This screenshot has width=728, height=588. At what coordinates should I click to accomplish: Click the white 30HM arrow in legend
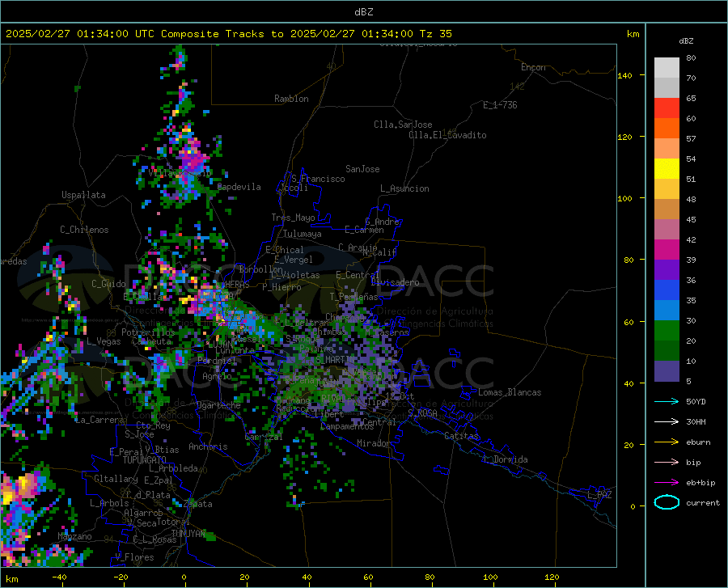point(667,422)
